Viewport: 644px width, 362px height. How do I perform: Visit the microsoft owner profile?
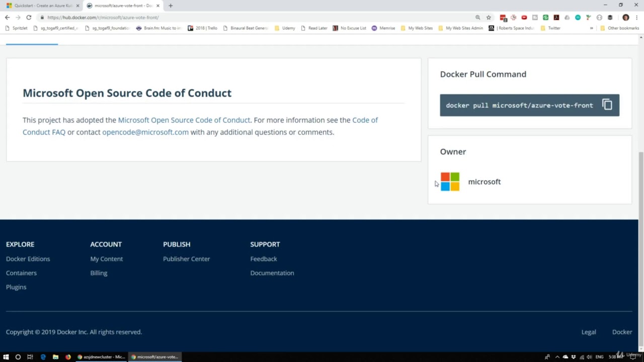pyautogui.click(x=485, y=182)
